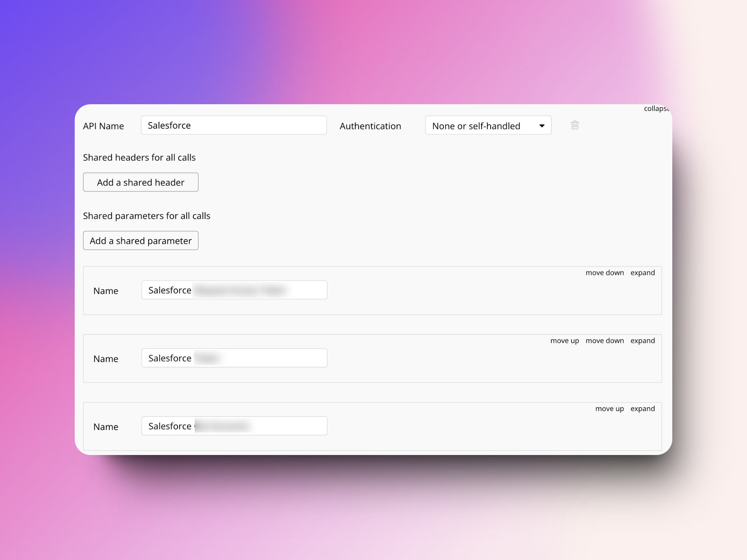The height and width of the screenshot is (560, 747).
Task: Move the second Salesforce entry up
Action: (562, 340)
